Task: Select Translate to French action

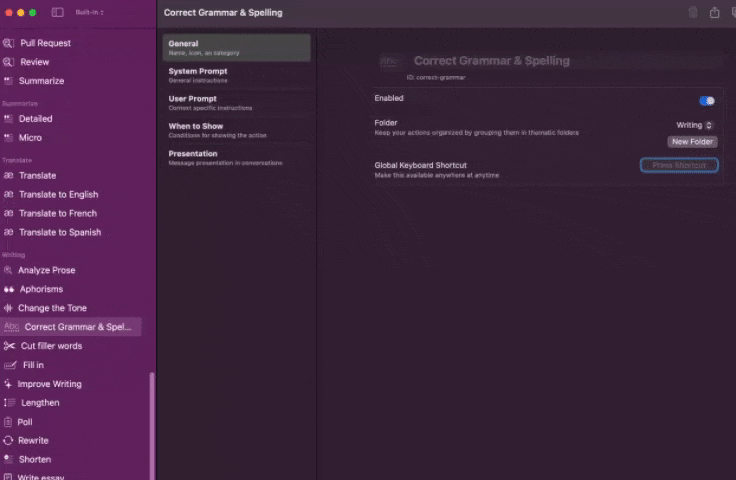Action: click(x=58, y=213)
